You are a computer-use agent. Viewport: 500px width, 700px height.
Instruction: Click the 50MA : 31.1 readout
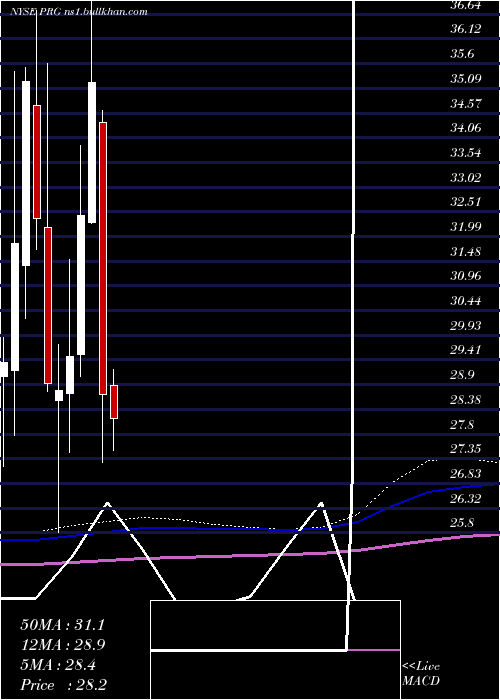(x=63, y=625)
